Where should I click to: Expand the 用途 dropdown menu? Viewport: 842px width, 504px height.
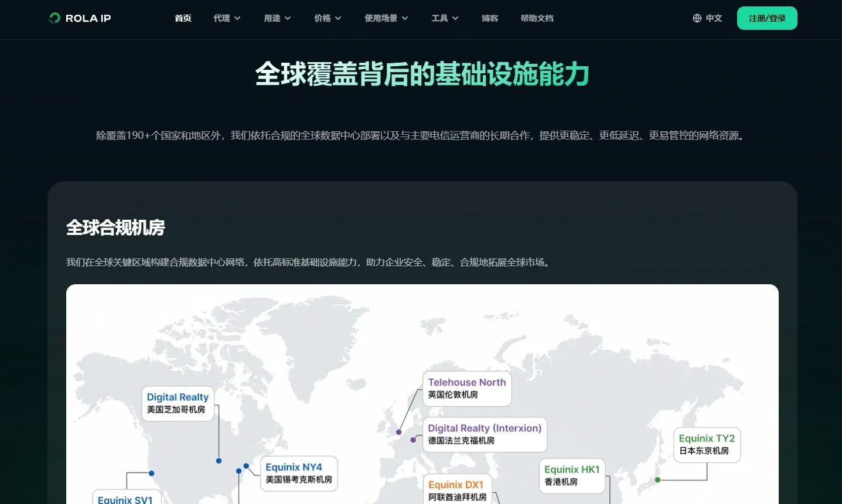277,18
